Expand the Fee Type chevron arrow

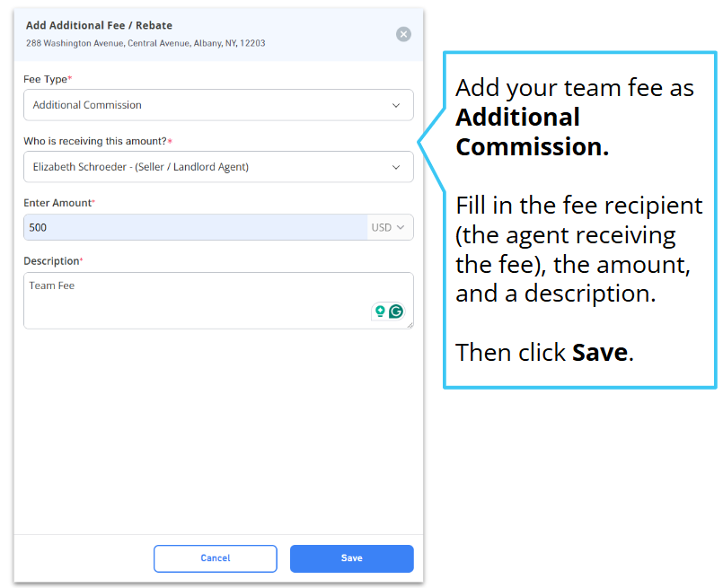click(395, 106)
